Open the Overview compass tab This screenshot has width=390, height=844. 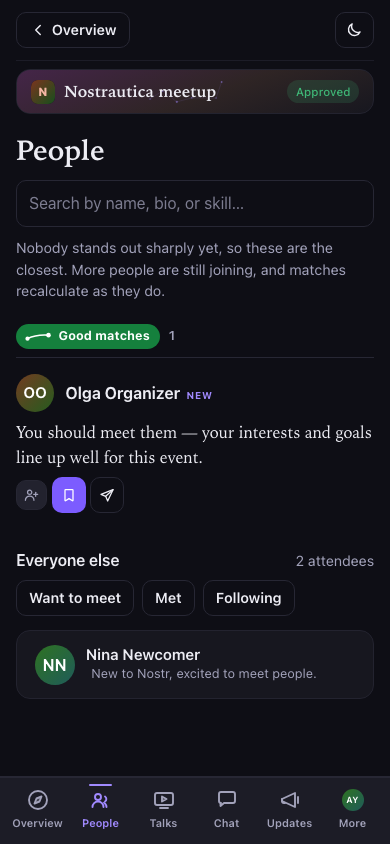(x=38, y=809)
